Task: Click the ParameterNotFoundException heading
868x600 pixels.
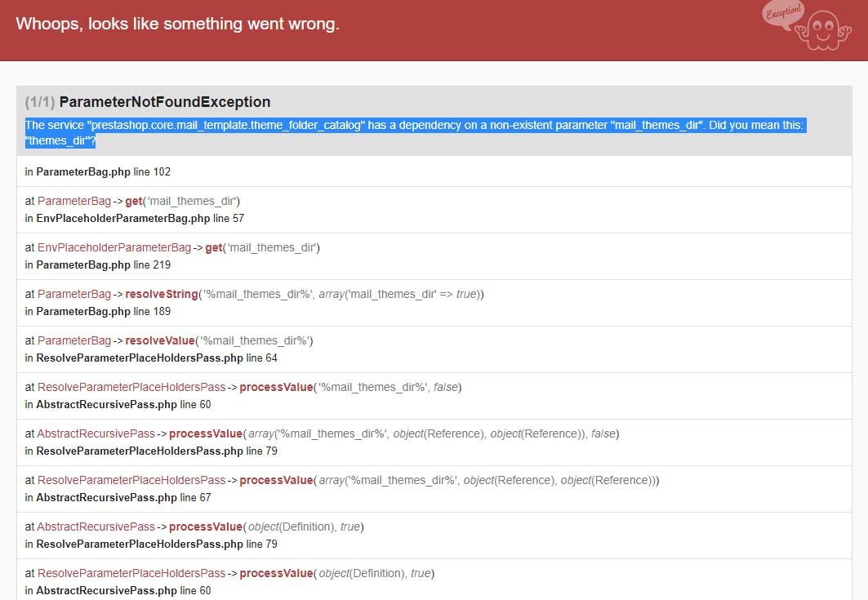Action: pyautogui.click(x=164, y=102)
